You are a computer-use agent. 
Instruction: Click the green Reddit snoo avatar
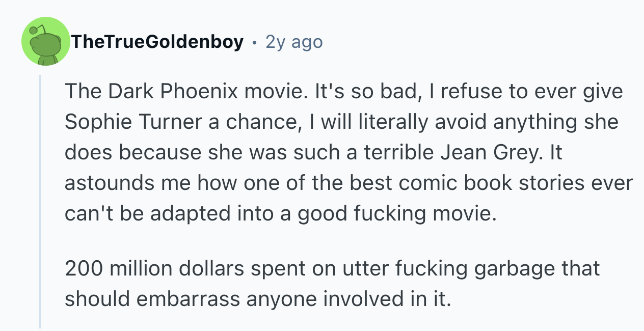coord(45,42)
